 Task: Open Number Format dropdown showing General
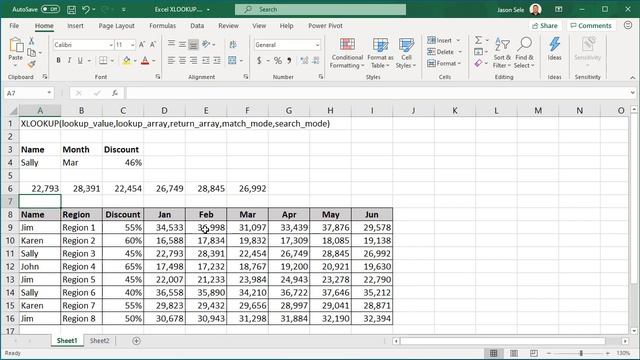click(318, 45)
